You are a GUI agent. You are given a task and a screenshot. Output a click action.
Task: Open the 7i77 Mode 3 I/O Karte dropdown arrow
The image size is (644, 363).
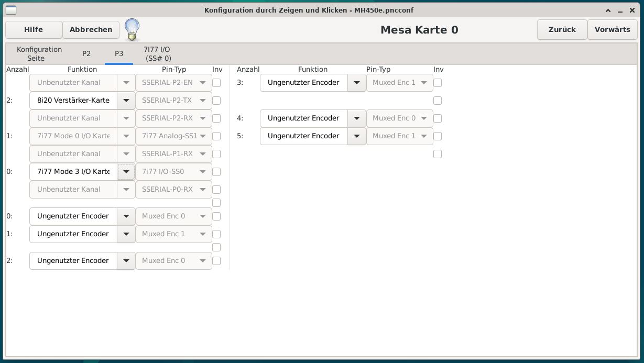click(x=126, y=172)
